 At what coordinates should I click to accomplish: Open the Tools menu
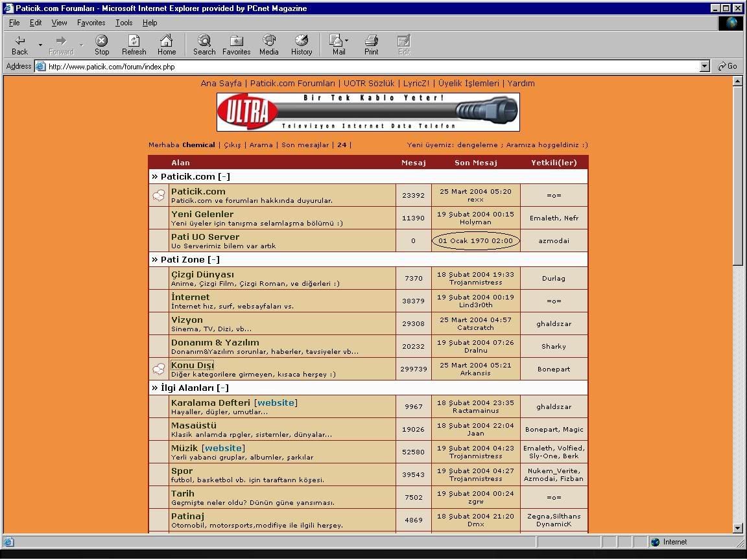click(x=124, y=23)
